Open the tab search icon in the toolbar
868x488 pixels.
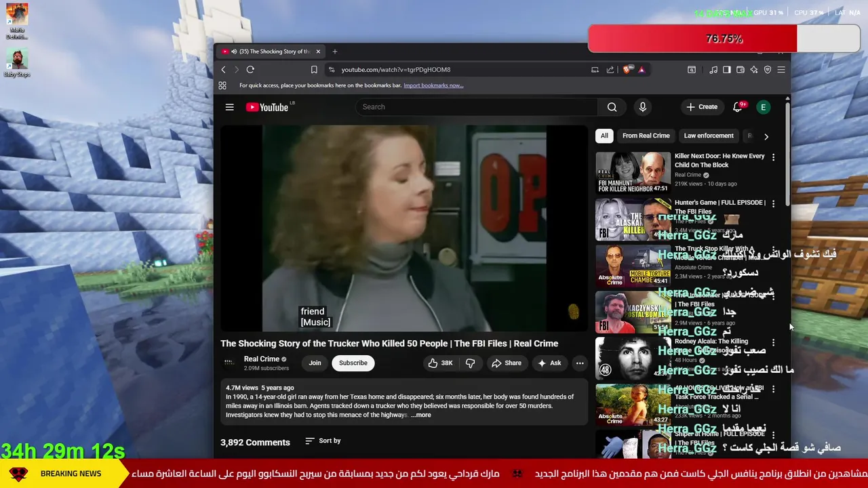click(x=692, y=69)
